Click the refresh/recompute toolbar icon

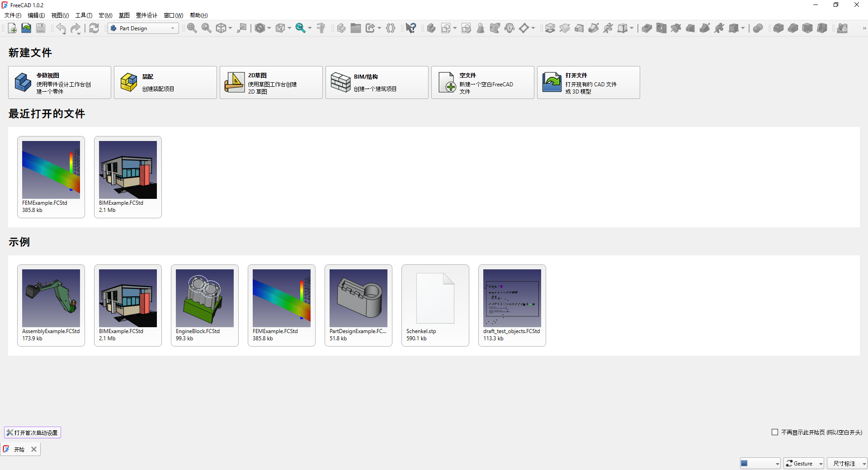[94, 28]
